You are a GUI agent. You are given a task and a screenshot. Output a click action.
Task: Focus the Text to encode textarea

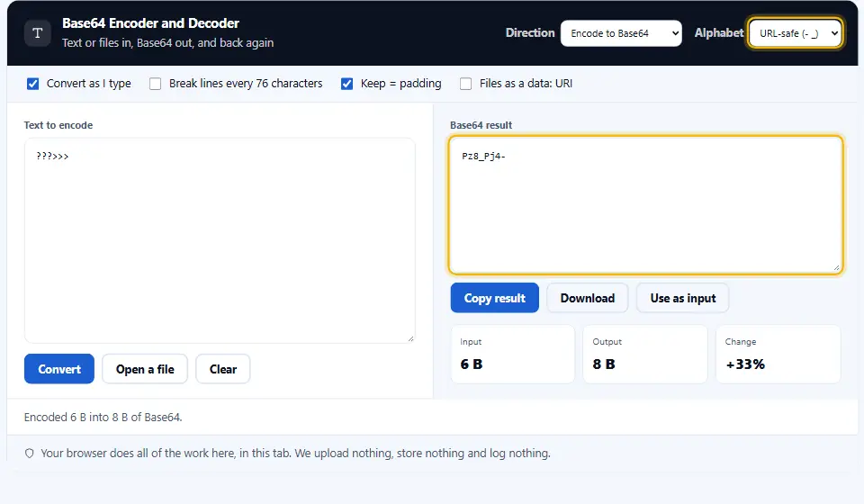coord(220,240)
